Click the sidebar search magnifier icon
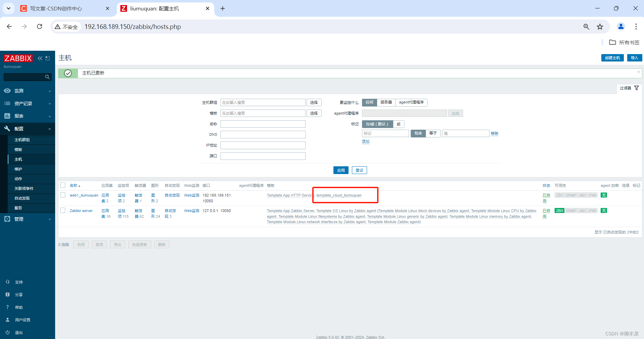Screen dimensions: 644x339 click(47, 77)
